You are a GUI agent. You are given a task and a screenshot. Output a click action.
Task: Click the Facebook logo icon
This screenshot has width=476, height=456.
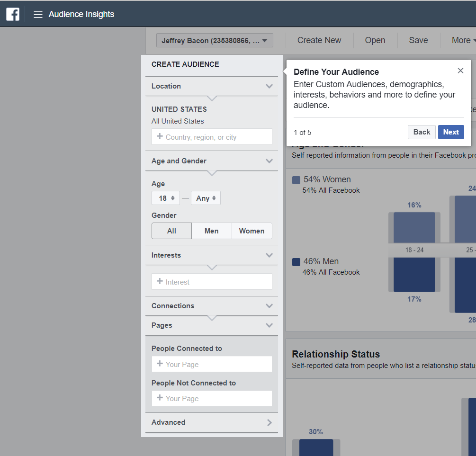click(x=13, y=14)
